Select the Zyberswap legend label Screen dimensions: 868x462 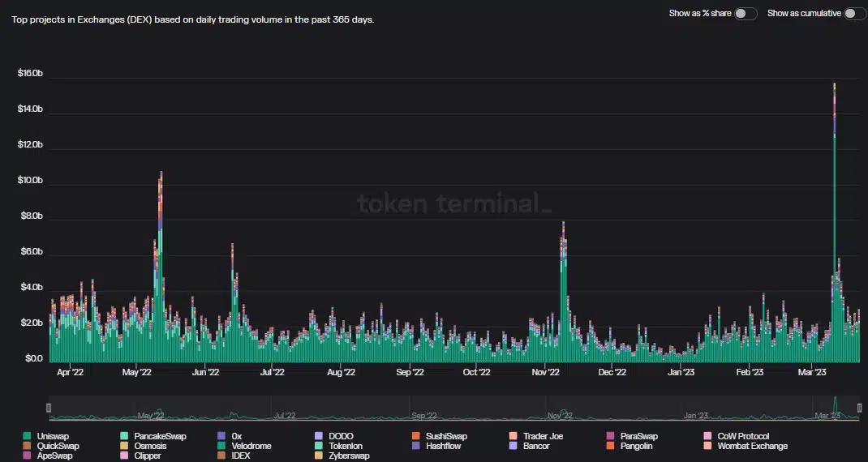(350, 456)
